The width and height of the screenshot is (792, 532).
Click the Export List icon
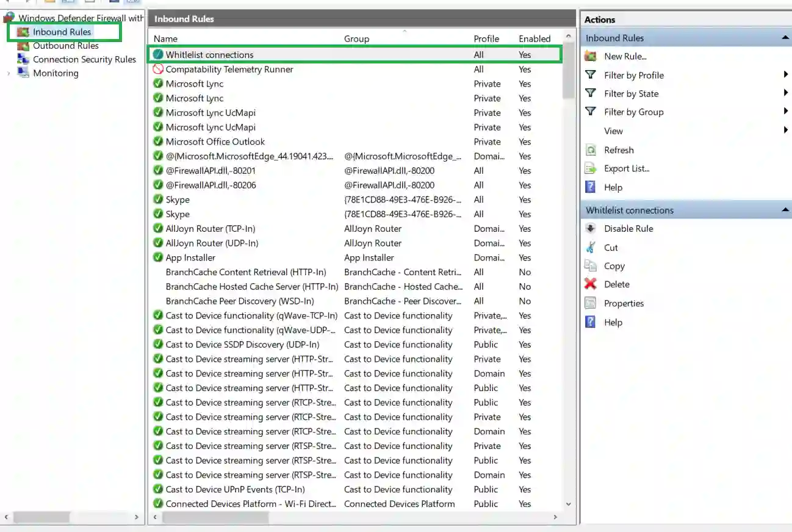pyautogui.click(x=590, y=168)
